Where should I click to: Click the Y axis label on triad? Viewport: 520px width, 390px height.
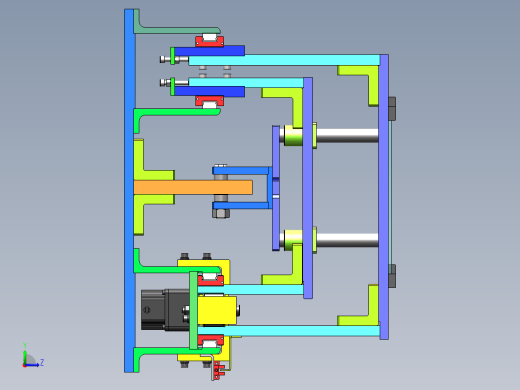(x=25, y=345)
